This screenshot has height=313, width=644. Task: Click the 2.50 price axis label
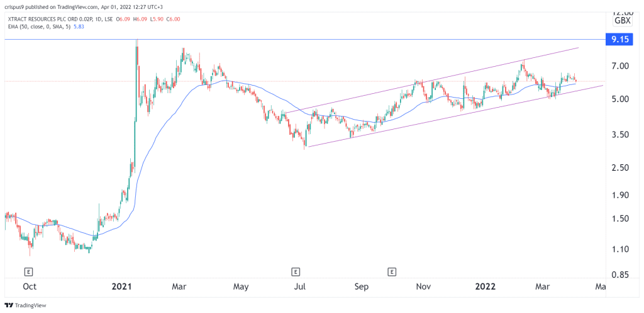coord(619,168)
